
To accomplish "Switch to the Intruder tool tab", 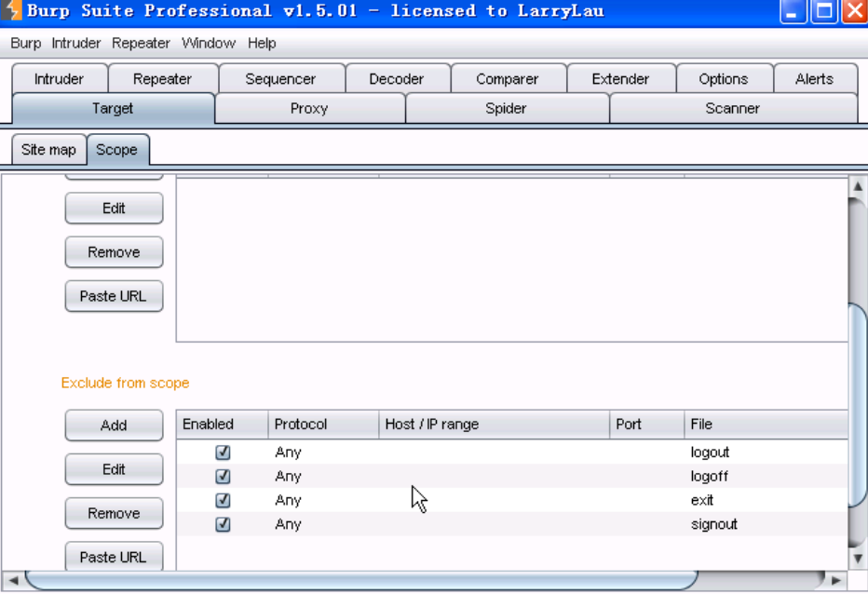I will tap(60, 79).
